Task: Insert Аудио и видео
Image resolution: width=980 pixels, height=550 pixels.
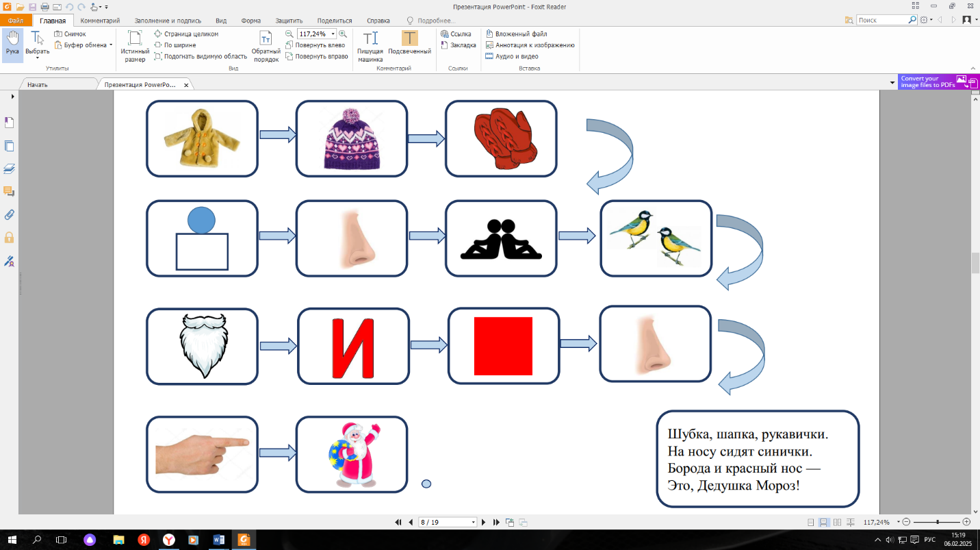Action: [x=512, y=56]
